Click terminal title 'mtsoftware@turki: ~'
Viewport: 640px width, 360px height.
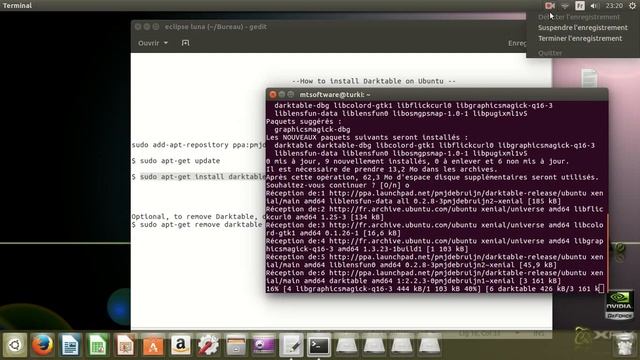click(335, 95)
